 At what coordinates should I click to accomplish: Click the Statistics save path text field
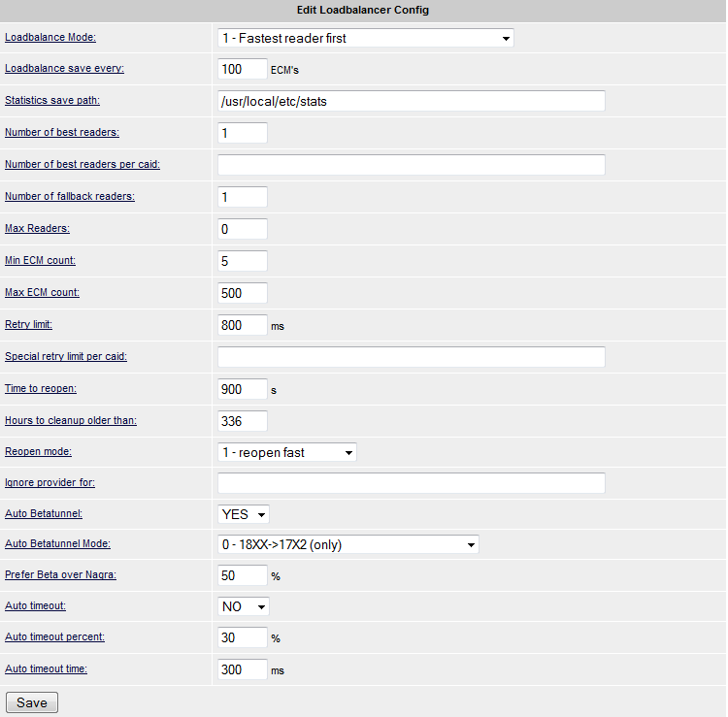click(411, 101)
